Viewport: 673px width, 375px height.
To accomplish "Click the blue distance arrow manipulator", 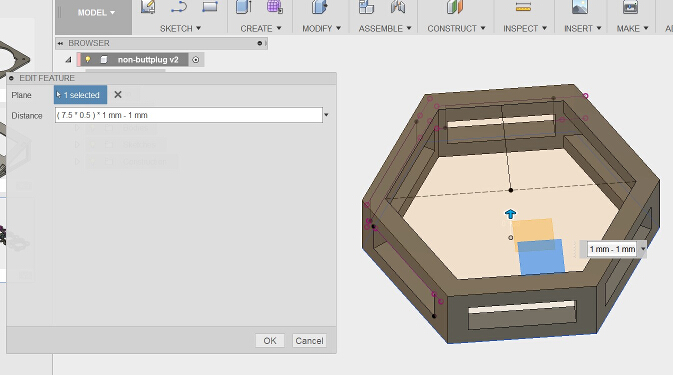I will coord(510,214).
